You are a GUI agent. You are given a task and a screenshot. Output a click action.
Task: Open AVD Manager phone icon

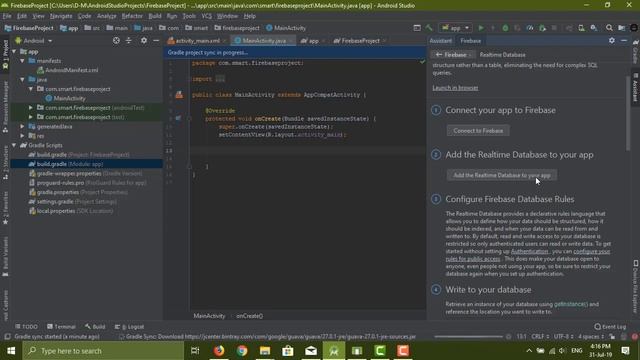(581, 28)
